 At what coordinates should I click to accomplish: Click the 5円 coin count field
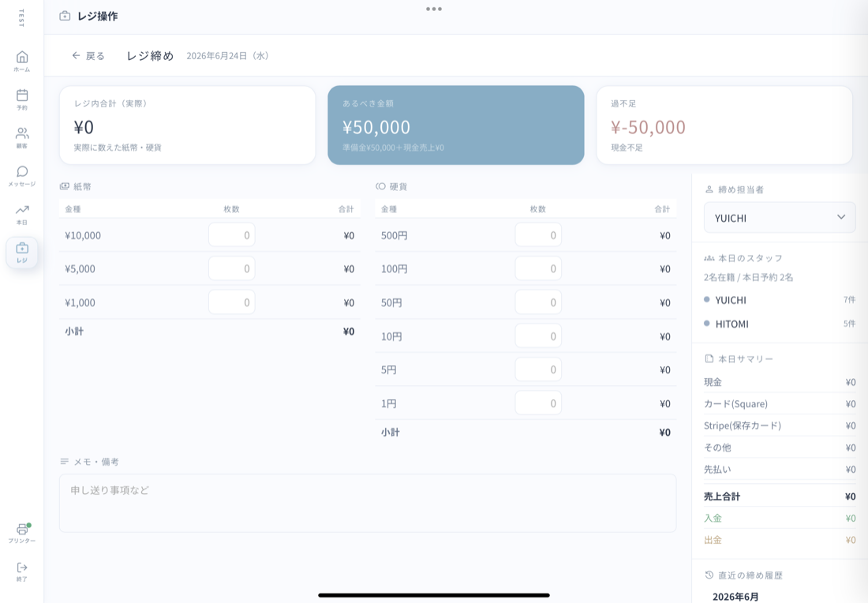click(538, 369)
